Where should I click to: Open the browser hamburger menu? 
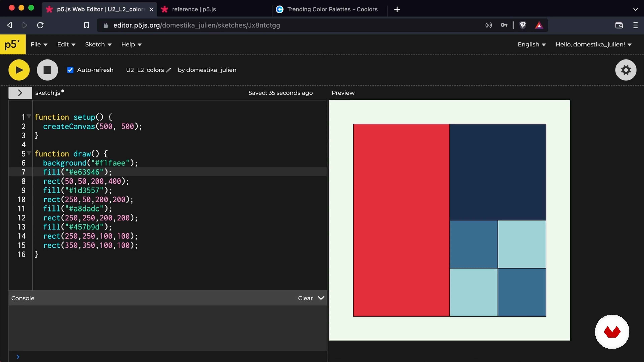[635, 25]
